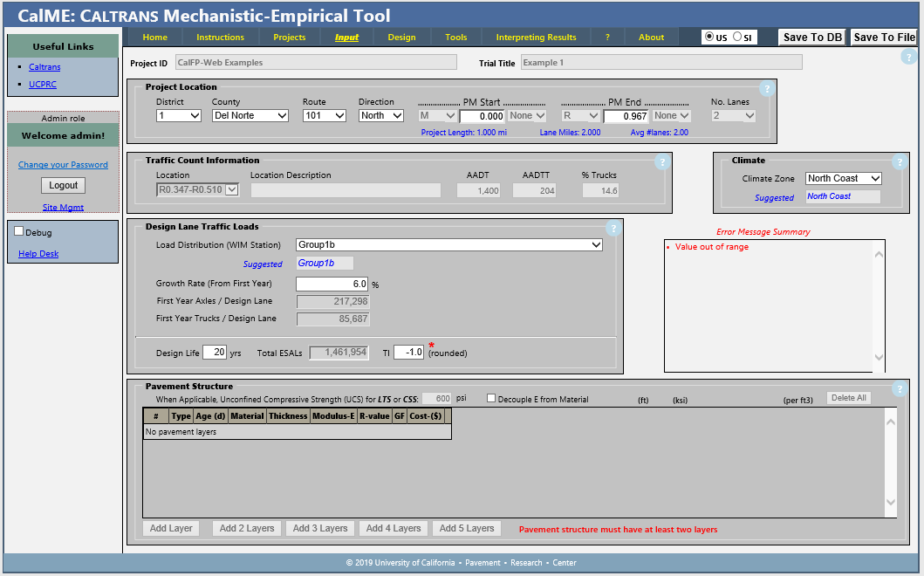This screenshot has width=924, height=576.
Task: Open the Design menu tab
Action: [x=401, y=38]
